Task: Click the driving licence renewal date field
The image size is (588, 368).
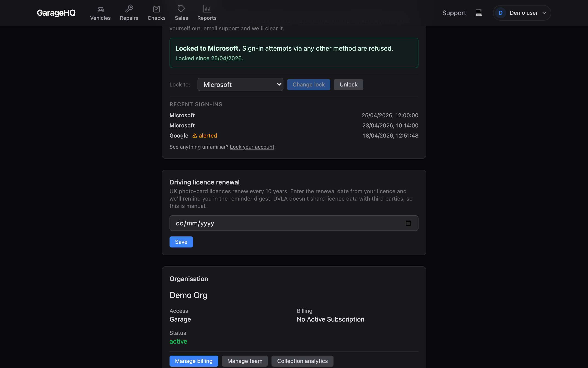Action: (x=294, y=223)
